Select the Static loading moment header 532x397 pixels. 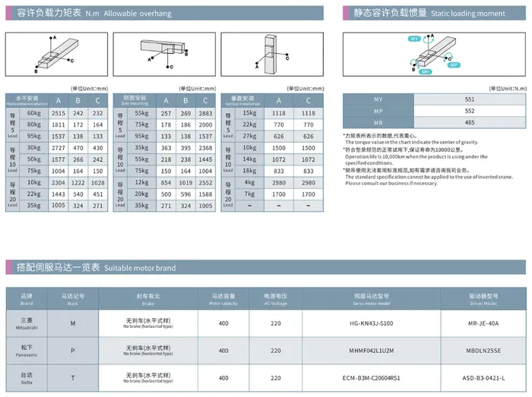click(x=434, y=13)
